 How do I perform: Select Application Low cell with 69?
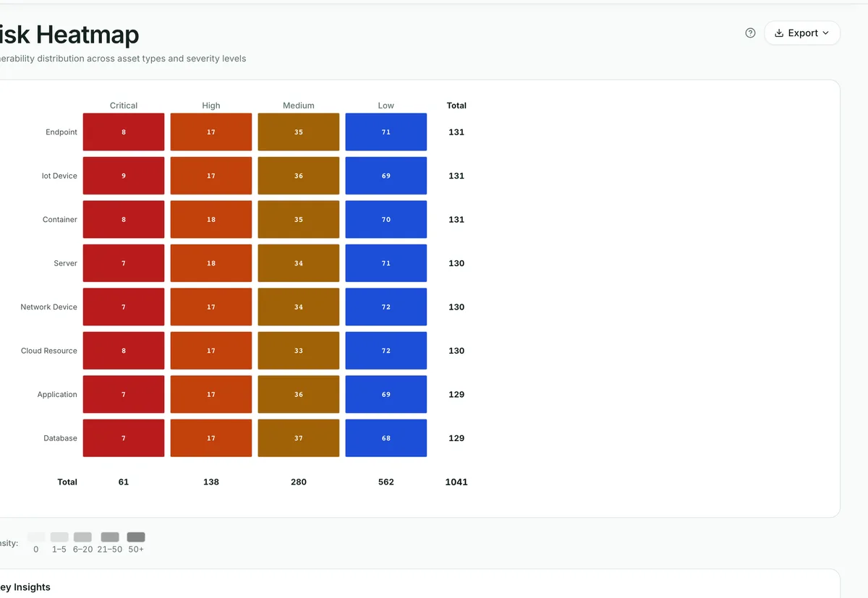[x=386, y=395]
